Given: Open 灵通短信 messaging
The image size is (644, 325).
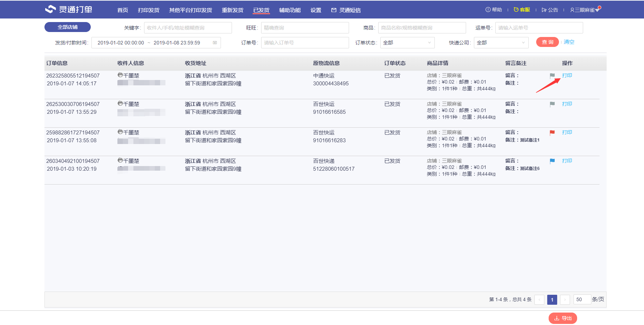Looking at the screenshot, I should pos(346,10).
